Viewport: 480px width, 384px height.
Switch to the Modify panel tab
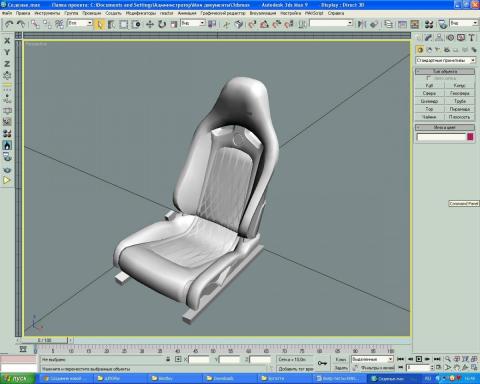(x=429, y=38)
